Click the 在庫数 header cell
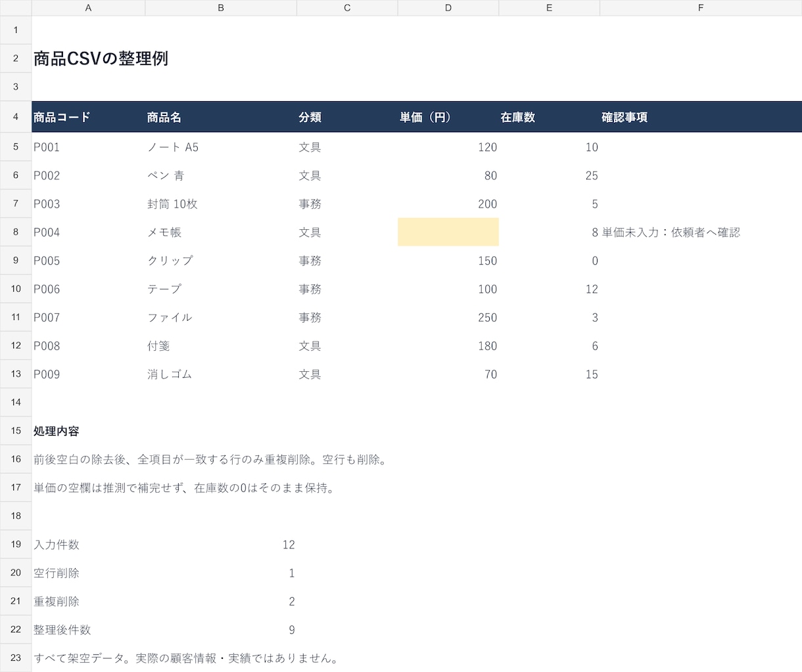 click(549, 117)
